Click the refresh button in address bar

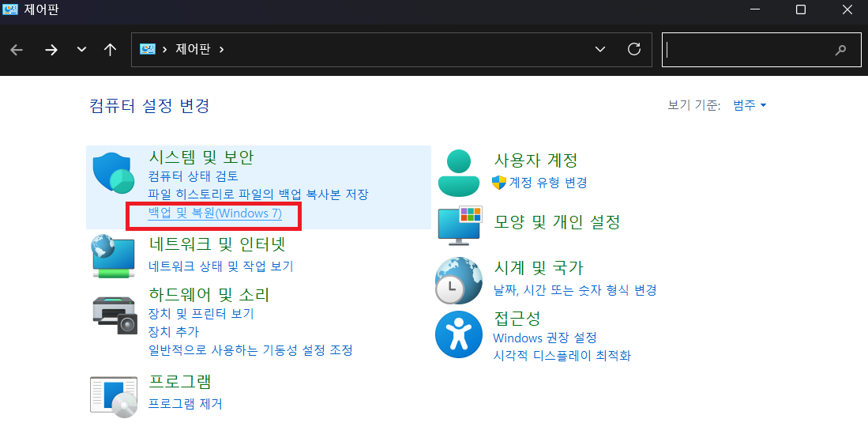click(634, 49)
